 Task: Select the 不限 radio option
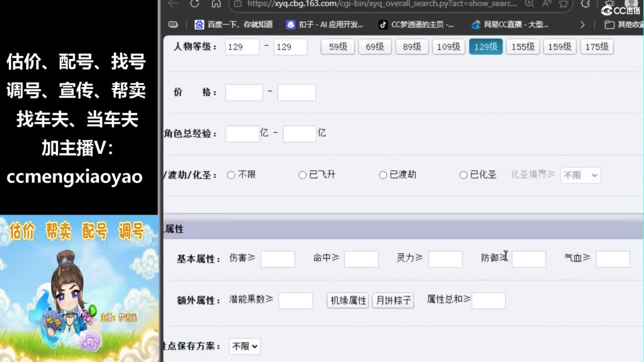(231, 175)
